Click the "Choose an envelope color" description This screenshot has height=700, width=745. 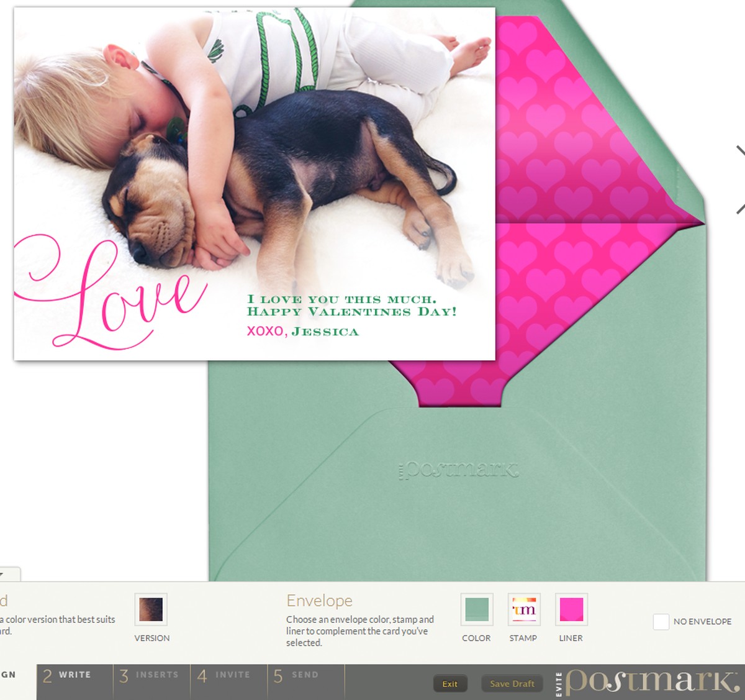[x=360, y=631]
